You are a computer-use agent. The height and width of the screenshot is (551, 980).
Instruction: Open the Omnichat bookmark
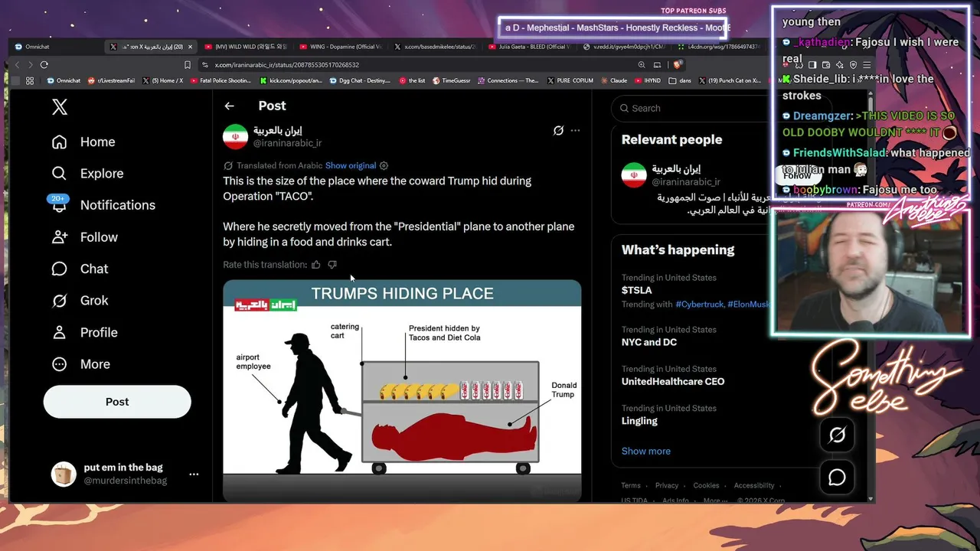point(64,80)
